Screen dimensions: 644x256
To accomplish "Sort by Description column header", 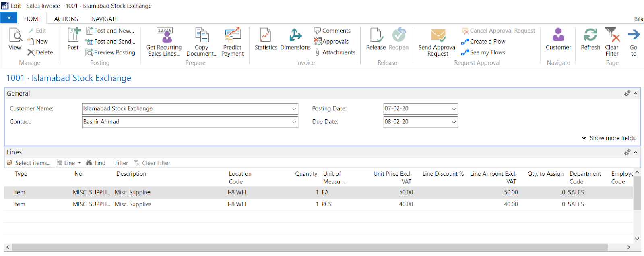I will coord(131,174).
